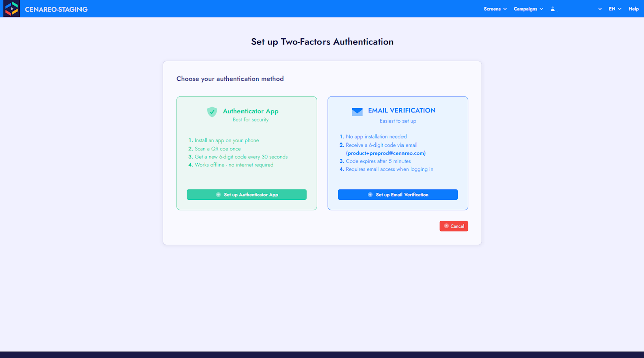
Task: Click Set up Email Verification button
Action: pyautogui.click(x=397, y=195)
